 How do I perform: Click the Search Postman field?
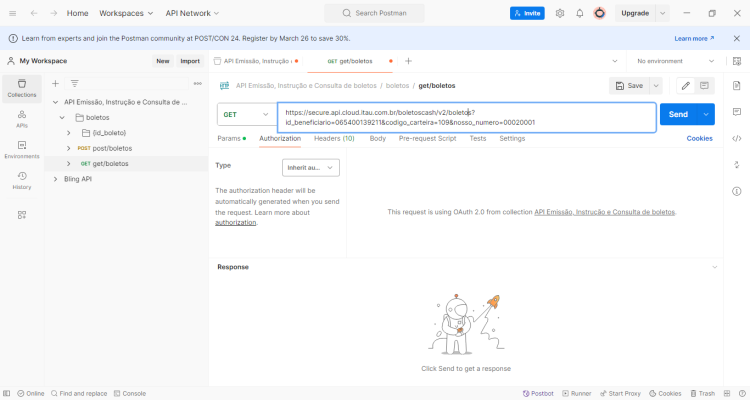375,13
